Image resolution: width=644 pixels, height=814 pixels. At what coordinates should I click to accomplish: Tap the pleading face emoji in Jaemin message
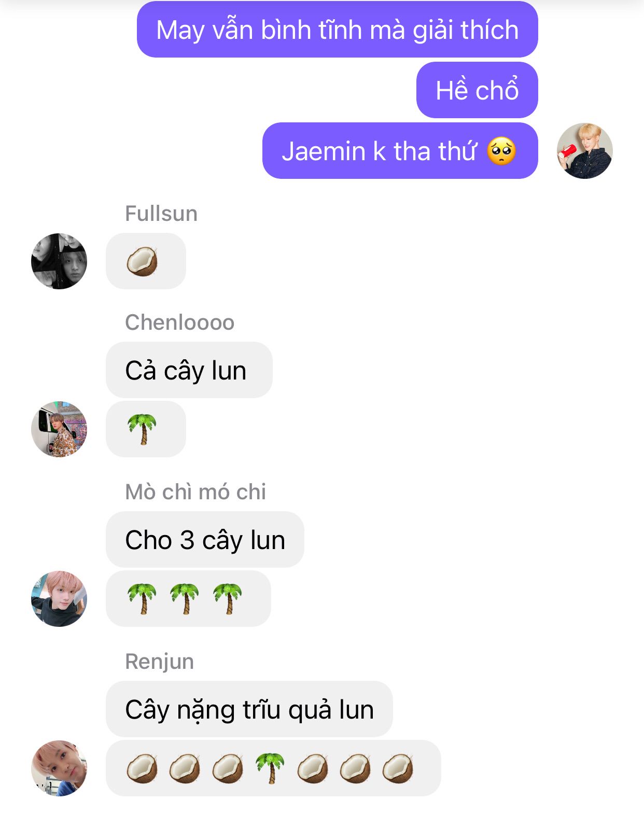[501, 151]
